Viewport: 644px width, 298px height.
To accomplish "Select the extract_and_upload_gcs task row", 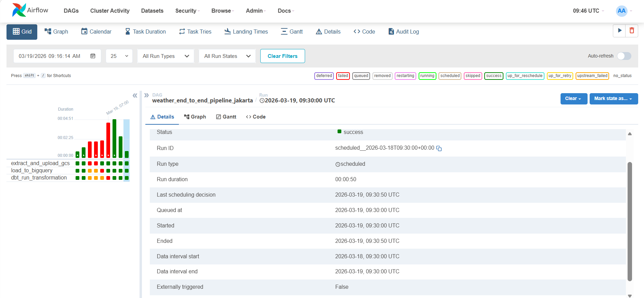I will pos(40,163).
